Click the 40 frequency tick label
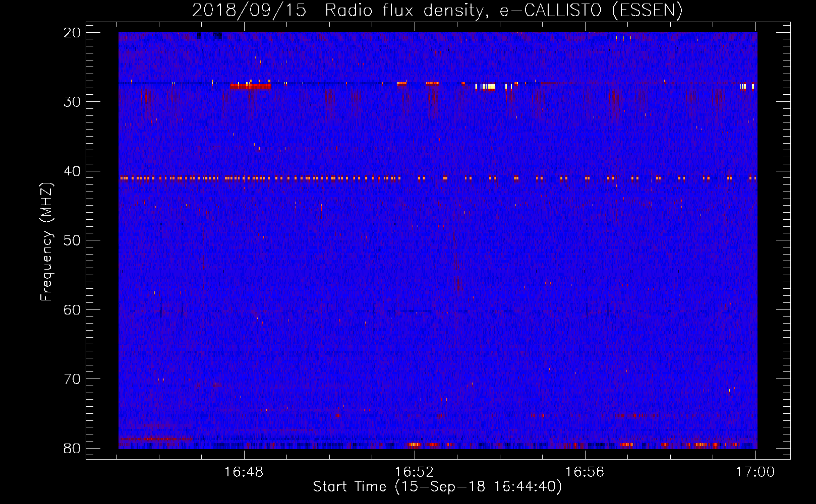Screen dimensions: 816x504 point(72,171)
